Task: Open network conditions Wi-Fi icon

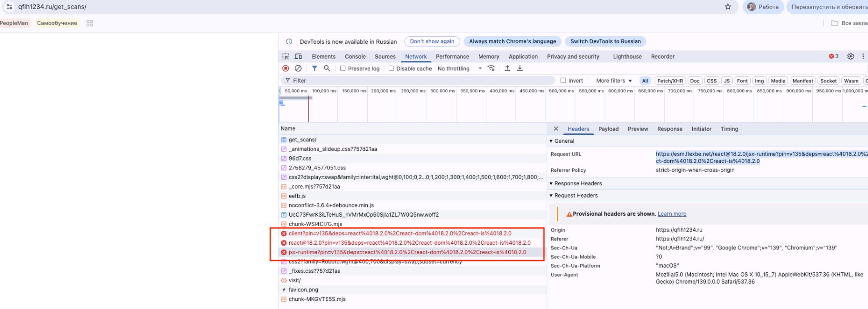Action: click(x=491, y=69)
